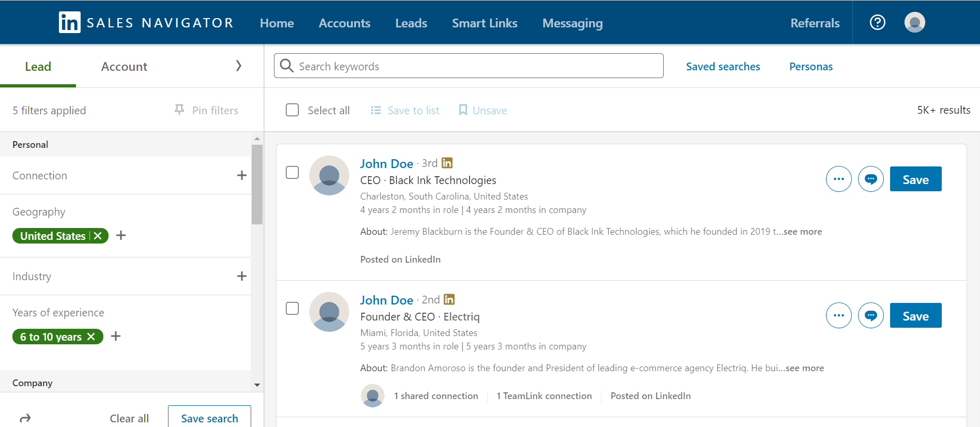Click the Unsave bookmark icon
Image resolution: width=980 pixels, height=427 pixels.
tap(463, 110)
